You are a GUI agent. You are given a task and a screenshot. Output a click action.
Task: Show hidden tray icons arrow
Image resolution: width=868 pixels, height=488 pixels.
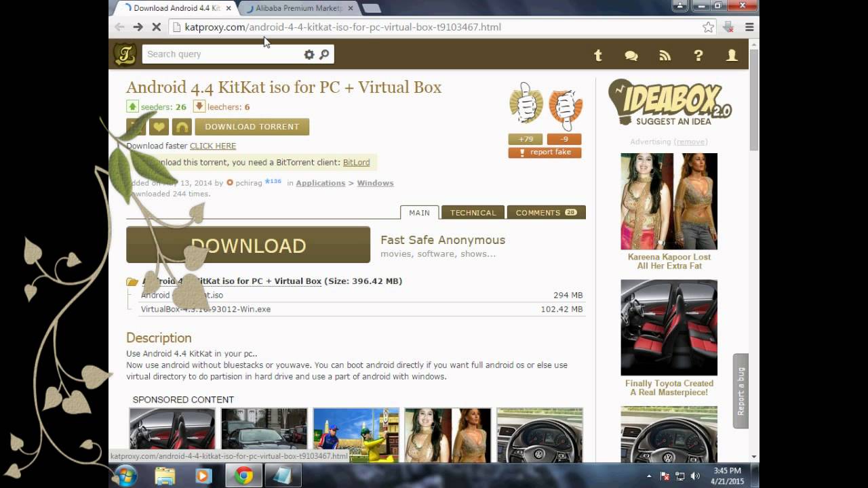point(650,476)
